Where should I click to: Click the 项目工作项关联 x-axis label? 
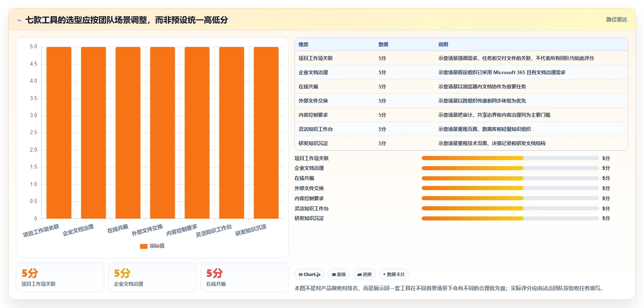click(x=41, y=231)
